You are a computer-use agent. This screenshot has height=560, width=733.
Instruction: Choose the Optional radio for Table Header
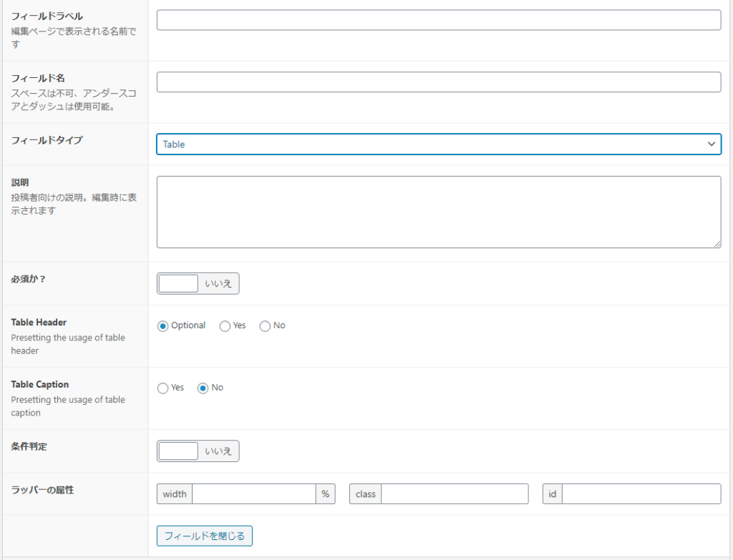[x=163, y=325]
